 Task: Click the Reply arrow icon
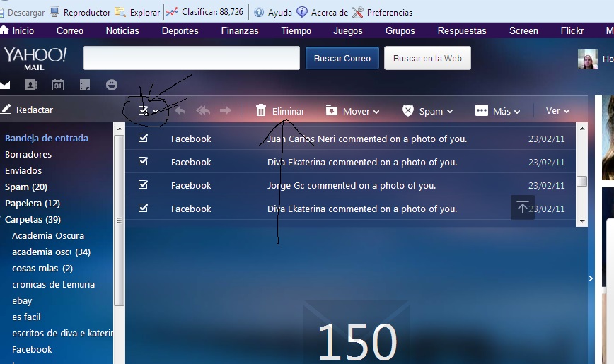tap(180, 111)
